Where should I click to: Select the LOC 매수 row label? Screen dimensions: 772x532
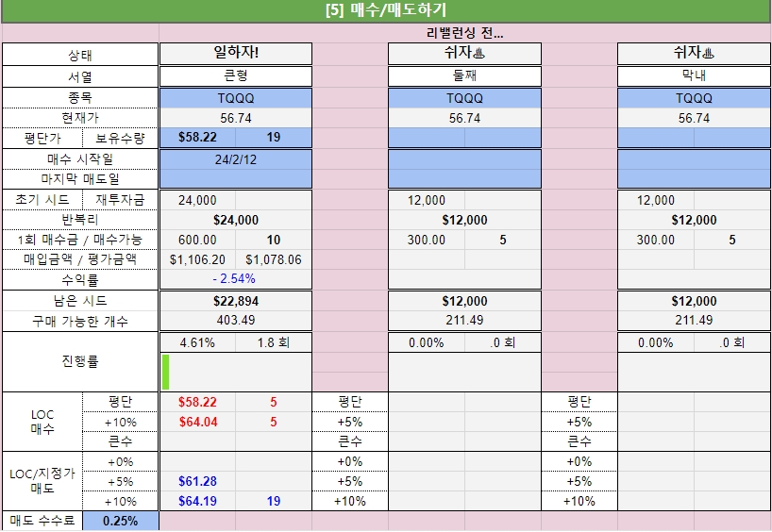click(x=42, y=422)
